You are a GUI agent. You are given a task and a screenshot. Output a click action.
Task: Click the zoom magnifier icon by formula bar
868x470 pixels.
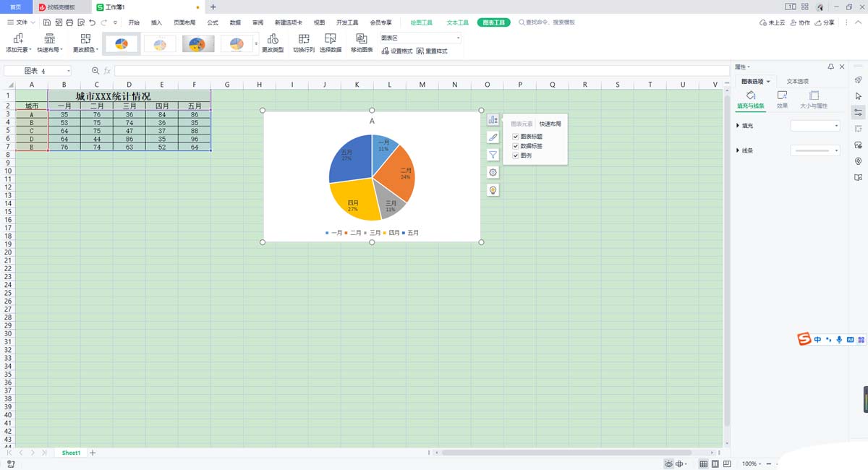click(x=95, y=71)
